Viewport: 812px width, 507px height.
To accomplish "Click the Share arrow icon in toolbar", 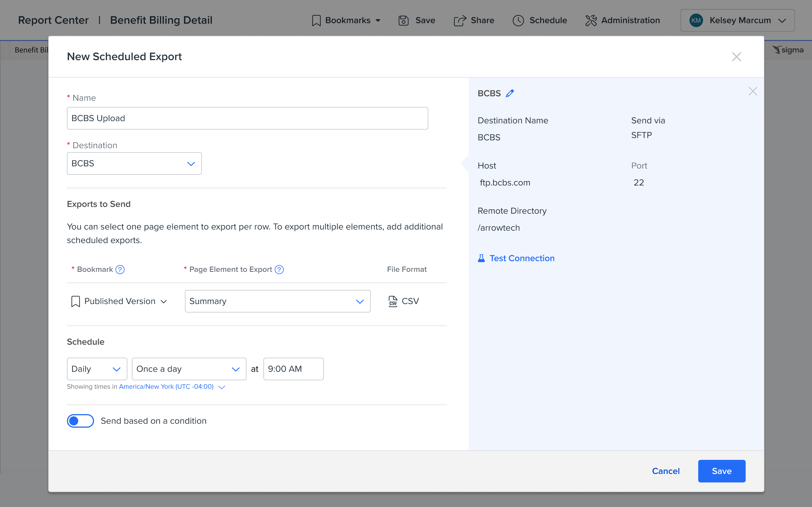I will click(x=460, y=20).
